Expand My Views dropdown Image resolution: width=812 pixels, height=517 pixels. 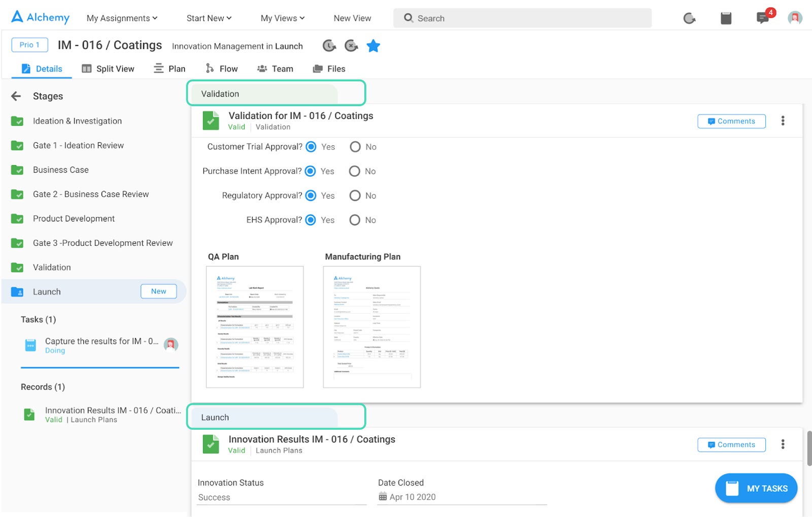283,18
